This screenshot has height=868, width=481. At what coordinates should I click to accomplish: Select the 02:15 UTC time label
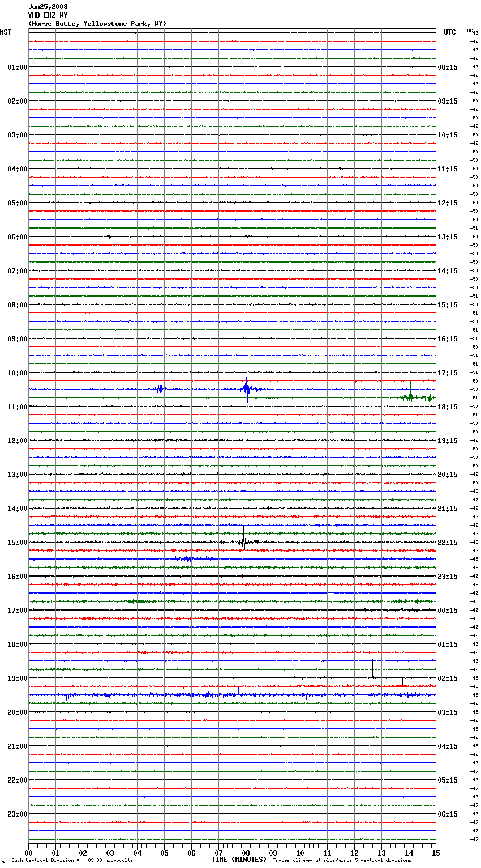coord(448,678)
